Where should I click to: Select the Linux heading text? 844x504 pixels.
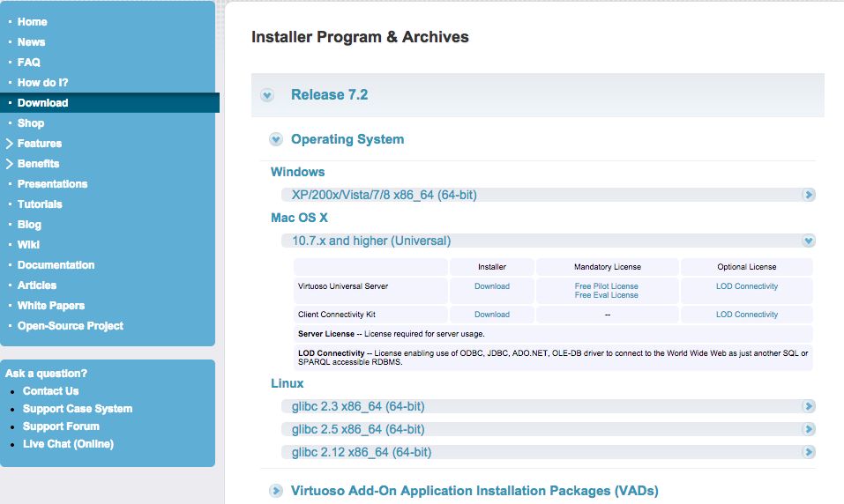[x=287, y=383]
